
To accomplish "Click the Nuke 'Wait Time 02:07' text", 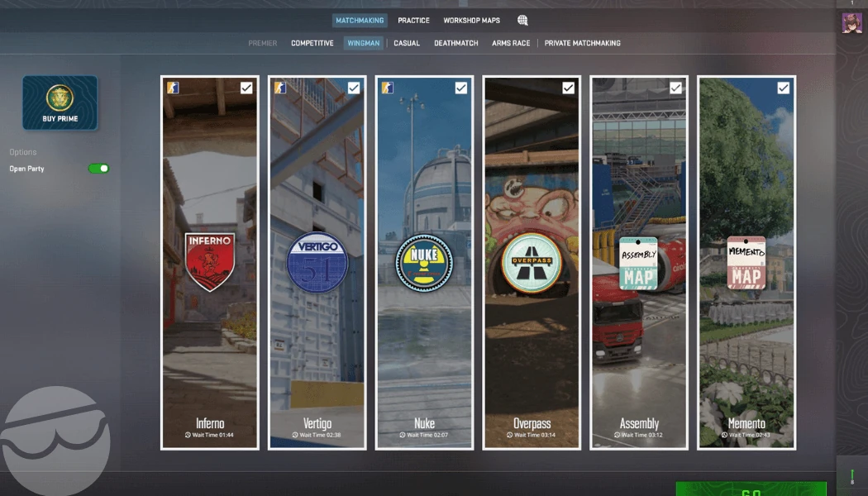I will click(428, 435).
